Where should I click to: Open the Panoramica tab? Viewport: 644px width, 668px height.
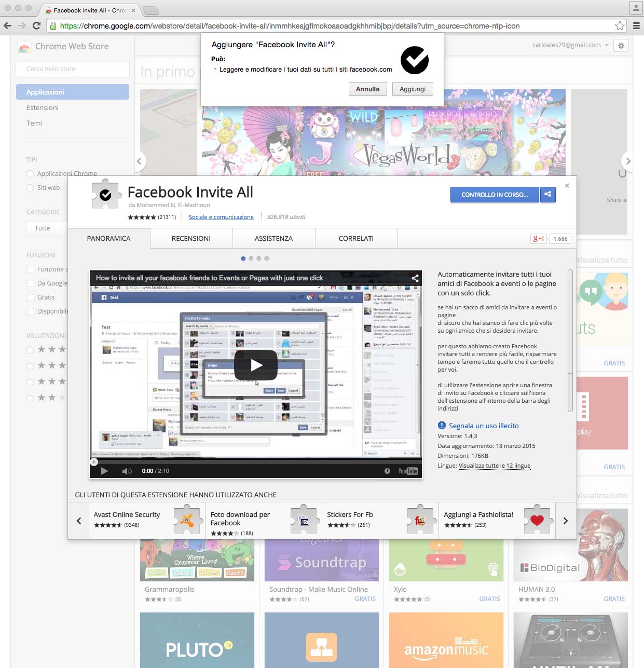pos(109,239)
